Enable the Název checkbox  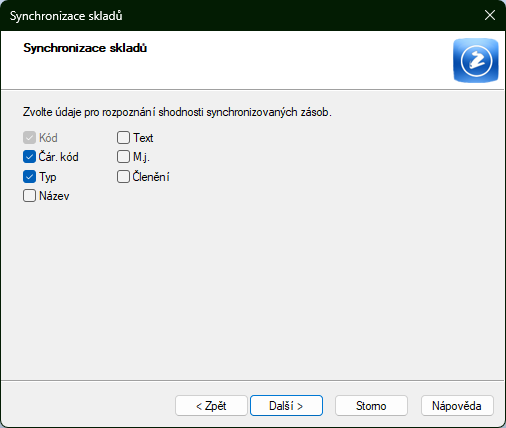tap(29, 196)
